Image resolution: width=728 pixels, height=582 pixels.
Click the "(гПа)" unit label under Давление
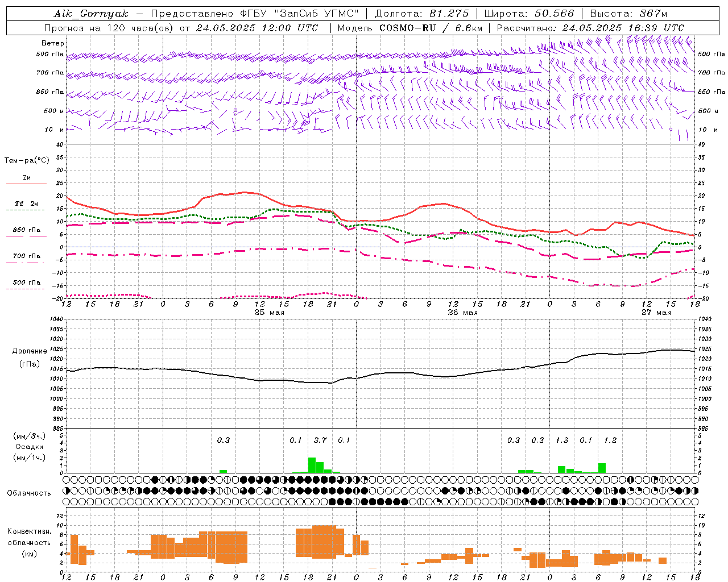(30, 364)
